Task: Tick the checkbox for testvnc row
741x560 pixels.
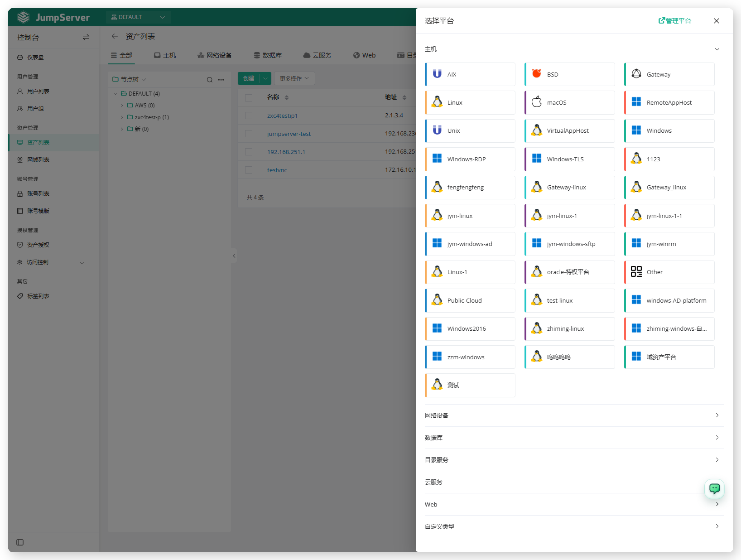Action: click(249, 170)
